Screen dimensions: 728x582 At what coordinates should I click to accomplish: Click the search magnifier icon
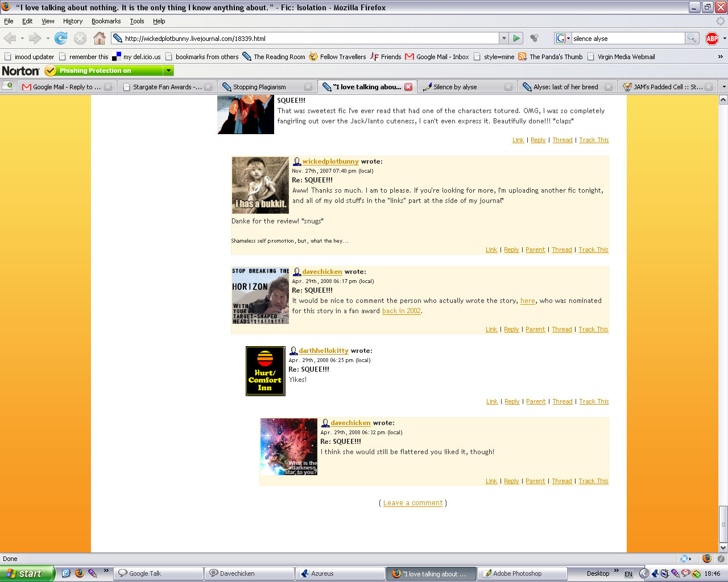[x=692, y=38]
